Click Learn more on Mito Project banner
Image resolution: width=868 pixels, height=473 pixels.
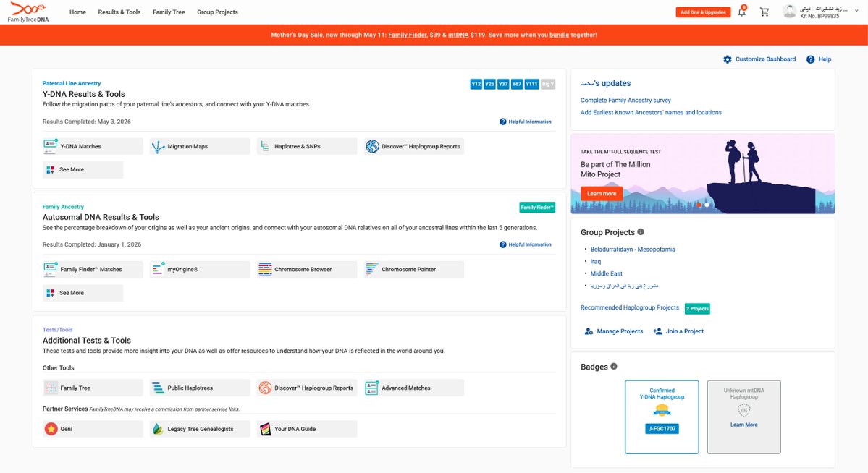(x=602, y=194)
